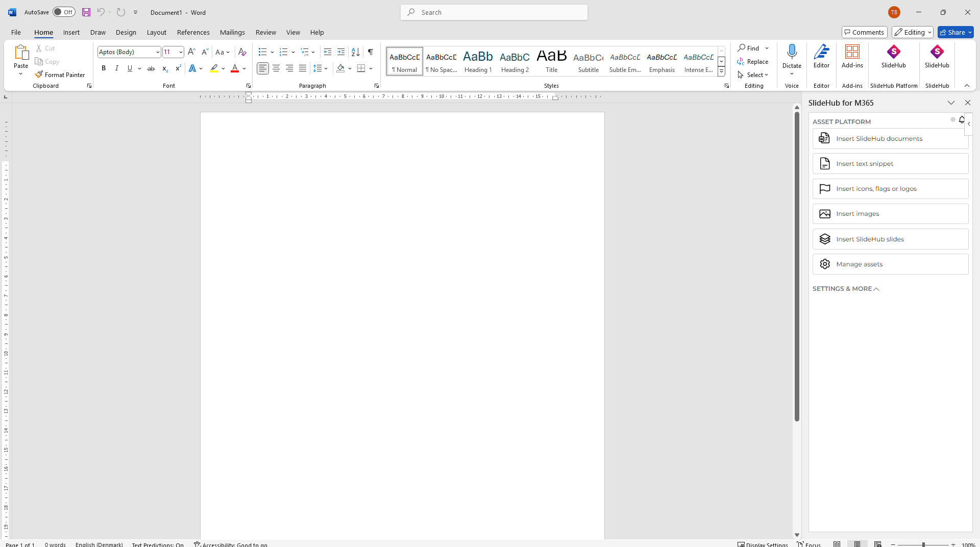Click the SlideHub notification bell icon
This screenshot has width=980, height=547.
962,119
